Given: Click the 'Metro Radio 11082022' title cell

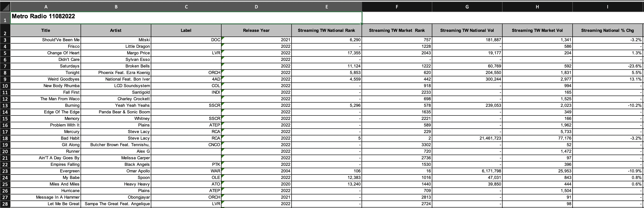Looking at the screenshot, I should click(186, 18).
